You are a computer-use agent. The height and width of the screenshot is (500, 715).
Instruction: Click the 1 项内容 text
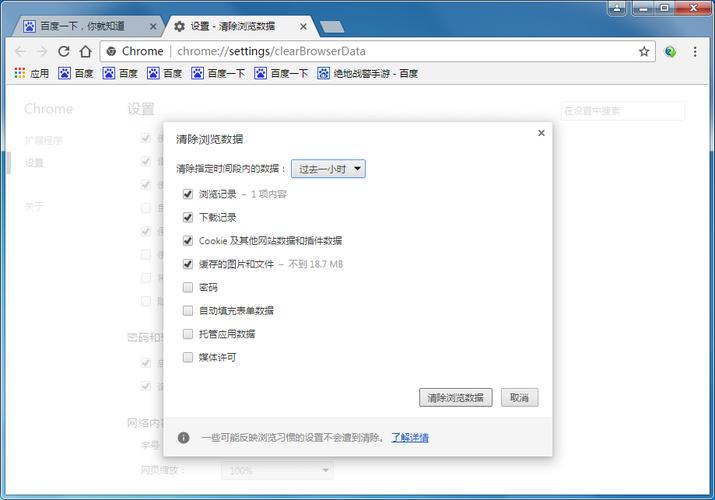click(269, 194)
